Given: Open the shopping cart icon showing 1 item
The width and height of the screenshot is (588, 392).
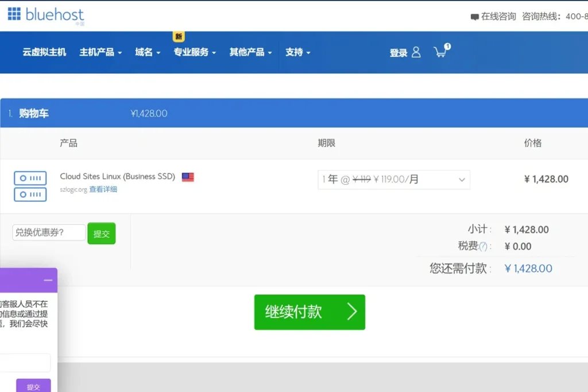Looking at the screenshot, I should (x=441, y=52).
